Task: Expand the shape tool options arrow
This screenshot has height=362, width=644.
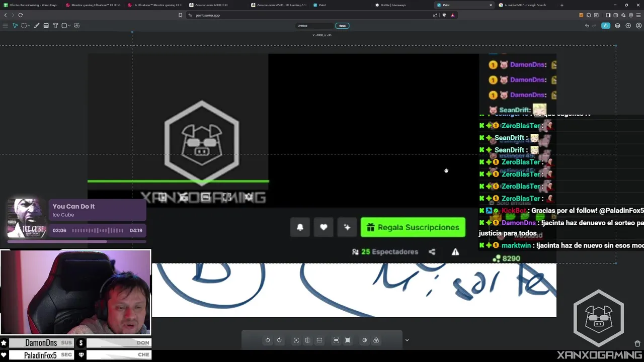Action: [69, 26]
